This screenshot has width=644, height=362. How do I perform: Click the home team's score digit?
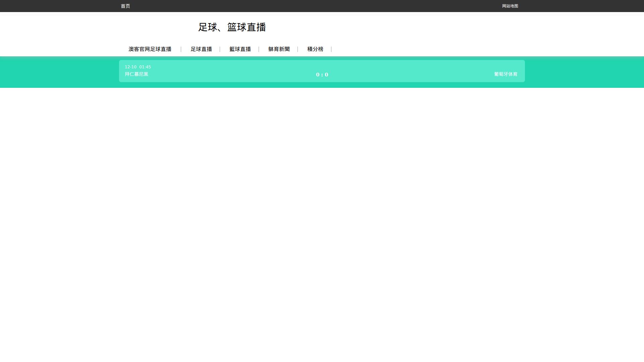pos(318,75)
